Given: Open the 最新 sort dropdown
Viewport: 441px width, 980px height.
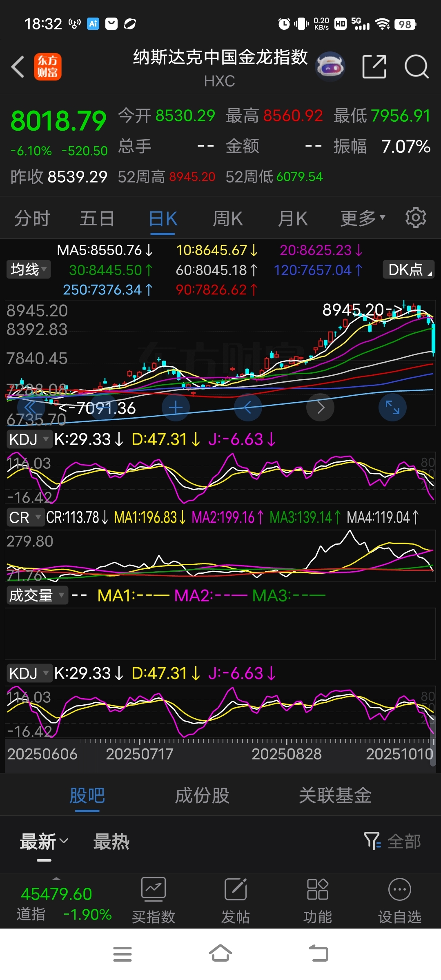Looking at the screenshot, I should (44, 842).
